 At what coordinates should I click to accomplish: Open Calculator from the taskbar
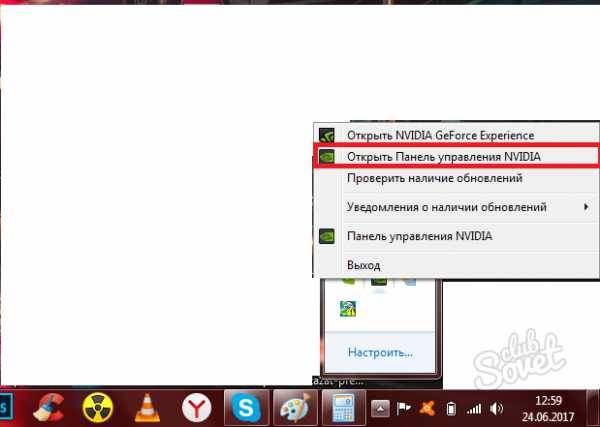point(345,407)
